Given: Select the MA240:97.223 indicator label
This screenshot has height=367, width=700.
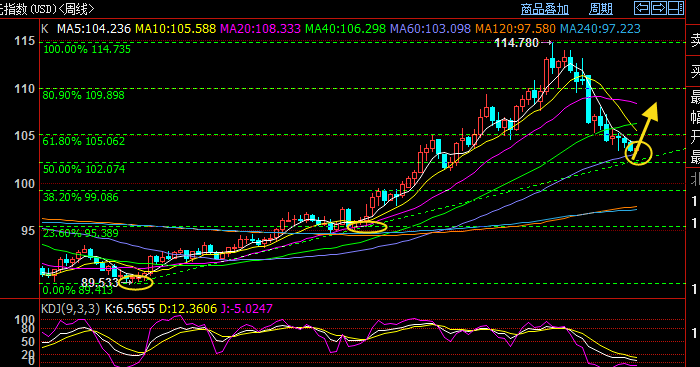Looking at the screenshot, I should pos(600,29).
